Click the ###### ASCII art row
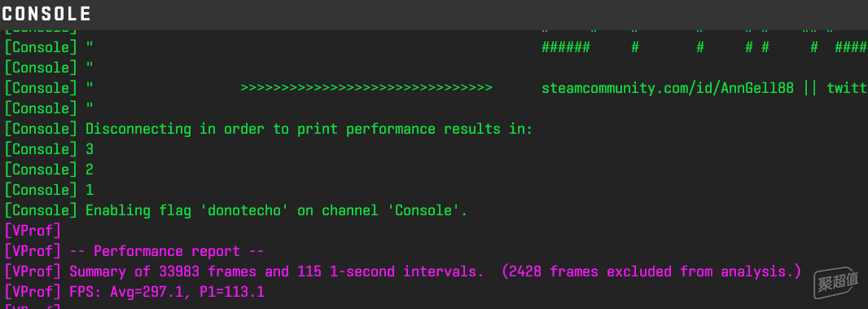 point(704,47)
